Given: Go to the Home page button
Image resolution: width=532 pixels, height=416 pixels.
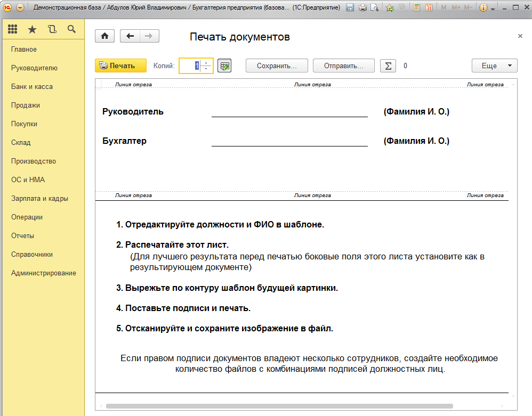Looking at the screenshot, I should 105,36.
